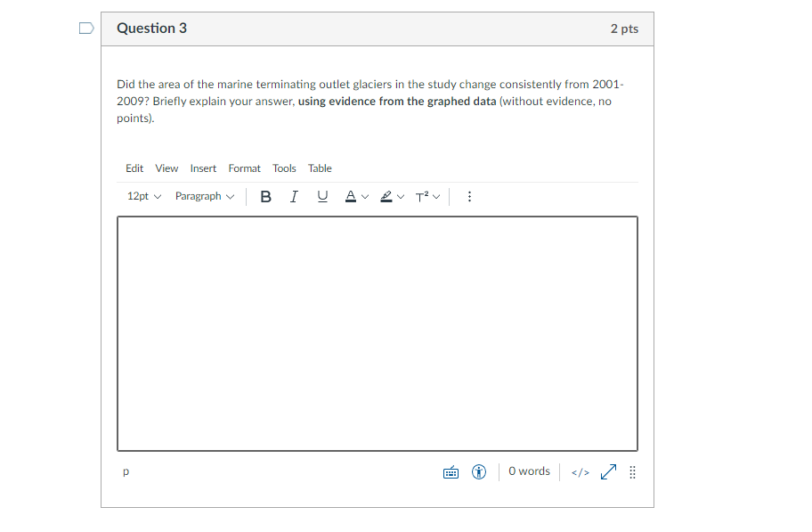Open the keyboard shortcuts icon
The image size is (812, 532).
coord(451,472)
